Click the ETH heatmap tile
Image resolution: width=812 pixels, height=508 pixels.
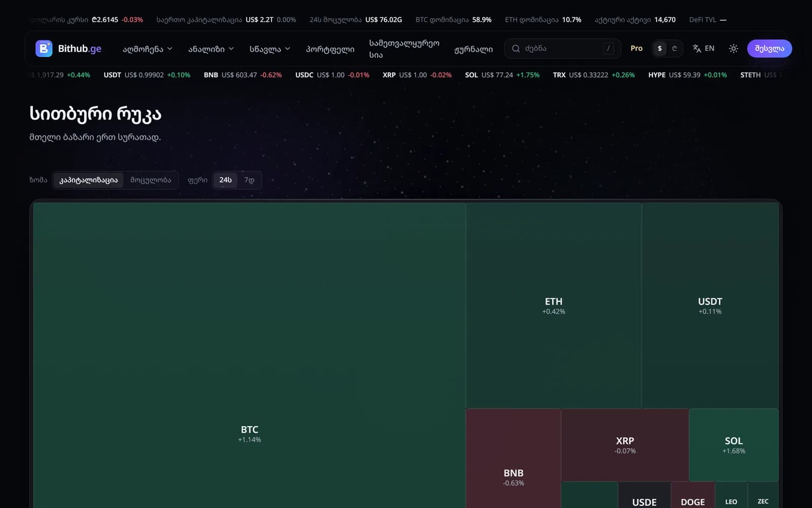554,305
